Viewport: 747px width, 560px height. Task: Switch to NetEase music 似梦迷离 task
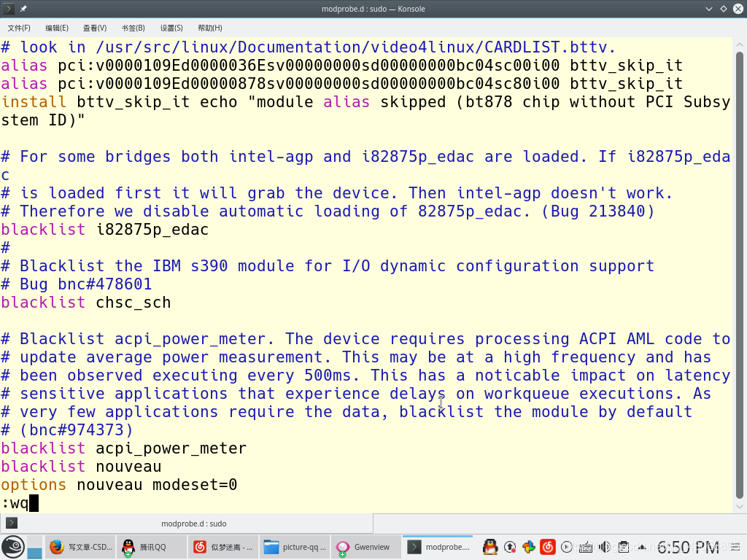click(223, 547)
